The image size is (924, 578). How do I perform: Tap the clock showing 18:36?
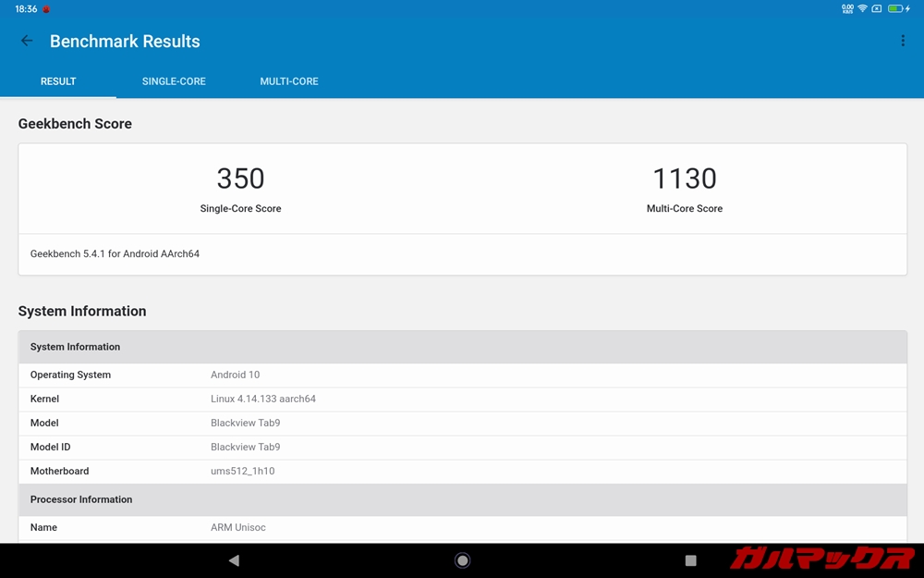tap(26, 9)
